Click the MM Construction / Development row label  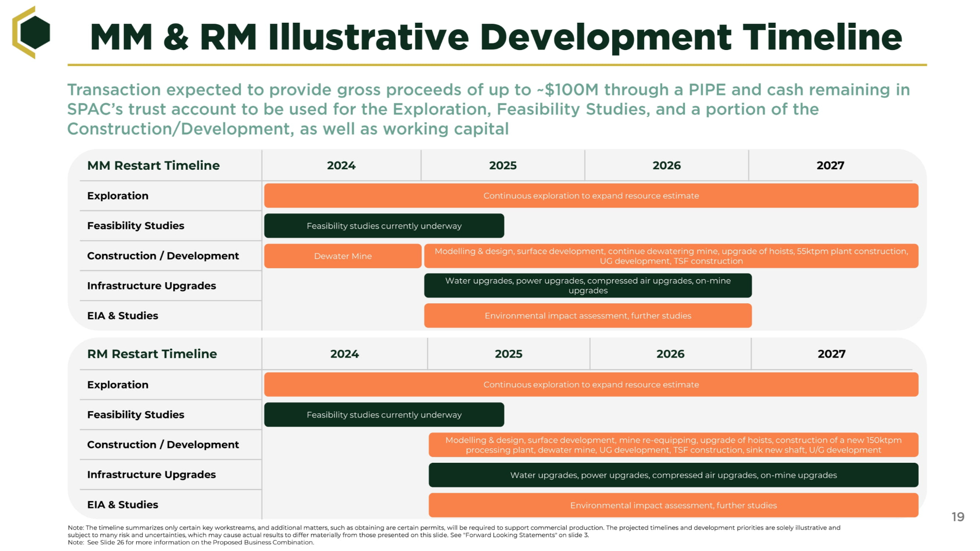[162, 256]
